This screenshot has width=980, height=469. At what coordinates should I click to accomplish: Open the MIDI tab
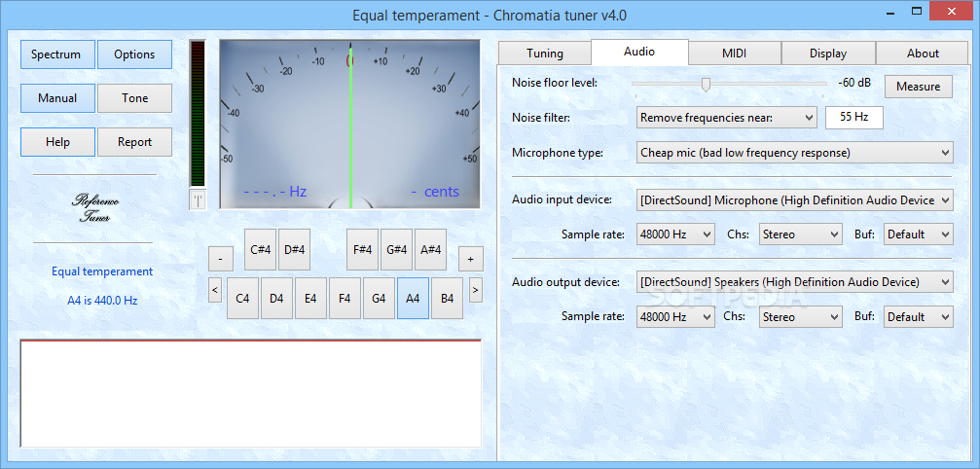[x=735, y=54]
